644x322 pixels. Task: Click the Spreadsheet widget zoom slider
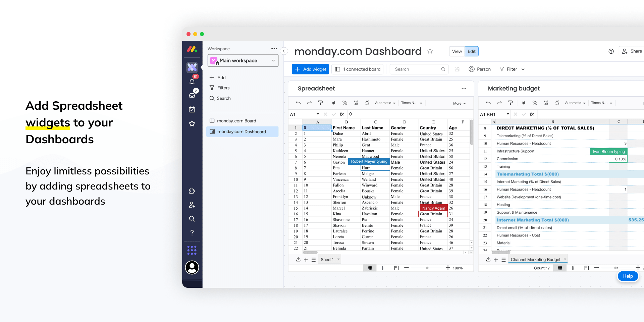pyautogui.click(x=427, y=268)
